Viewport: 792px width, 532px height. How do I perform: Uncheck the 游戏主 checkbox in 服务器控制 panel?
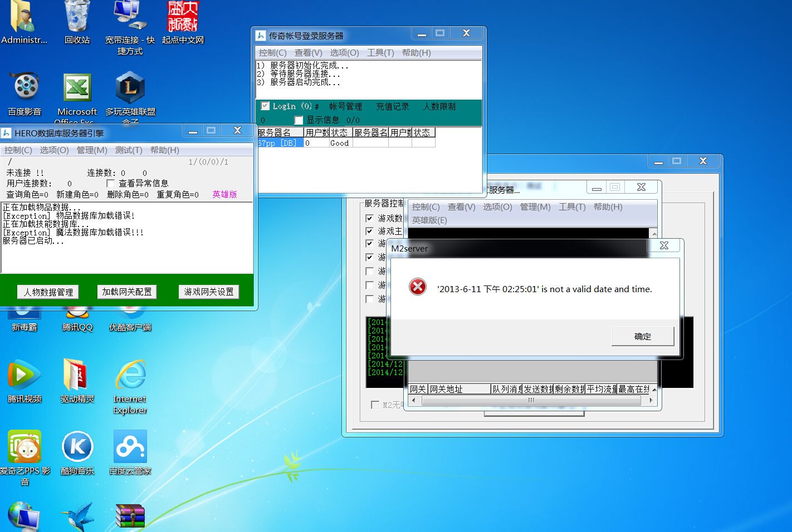(x=369, y=231)
